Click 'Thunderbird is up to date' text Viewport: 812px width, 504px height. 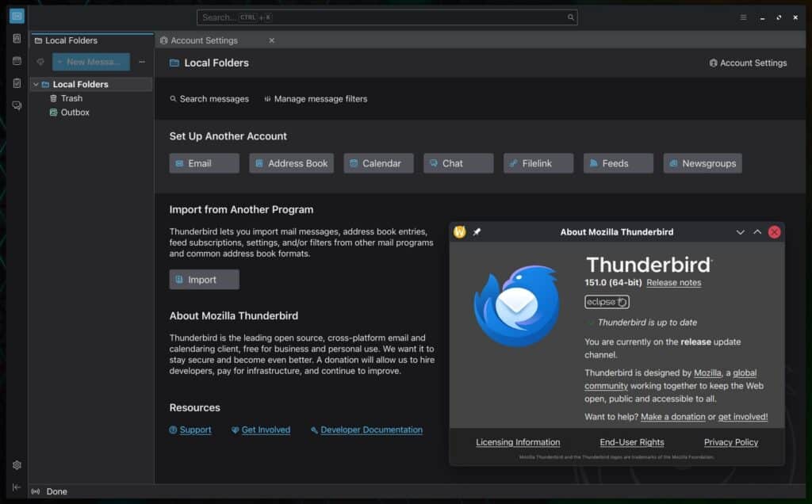647,323
